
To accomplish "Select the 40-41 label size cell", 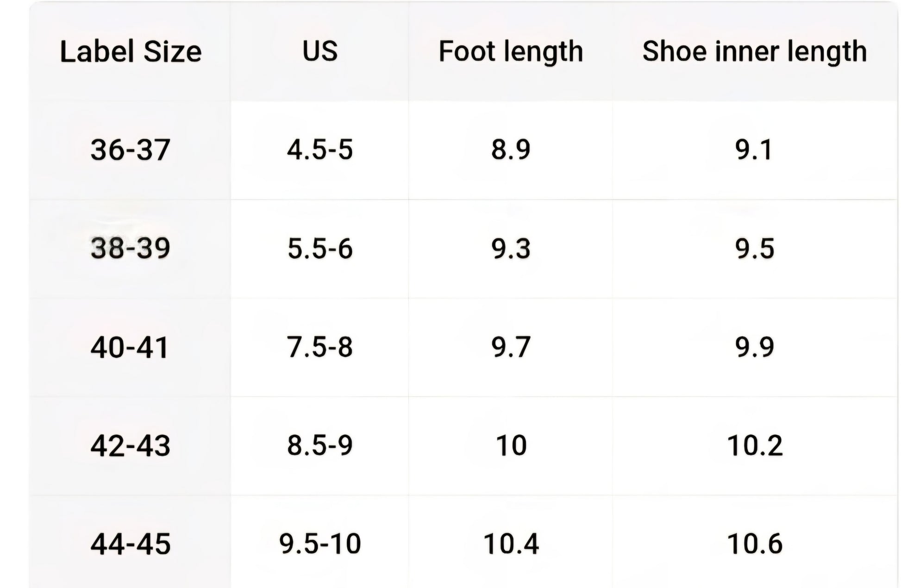I will click(x=130, y=347).
